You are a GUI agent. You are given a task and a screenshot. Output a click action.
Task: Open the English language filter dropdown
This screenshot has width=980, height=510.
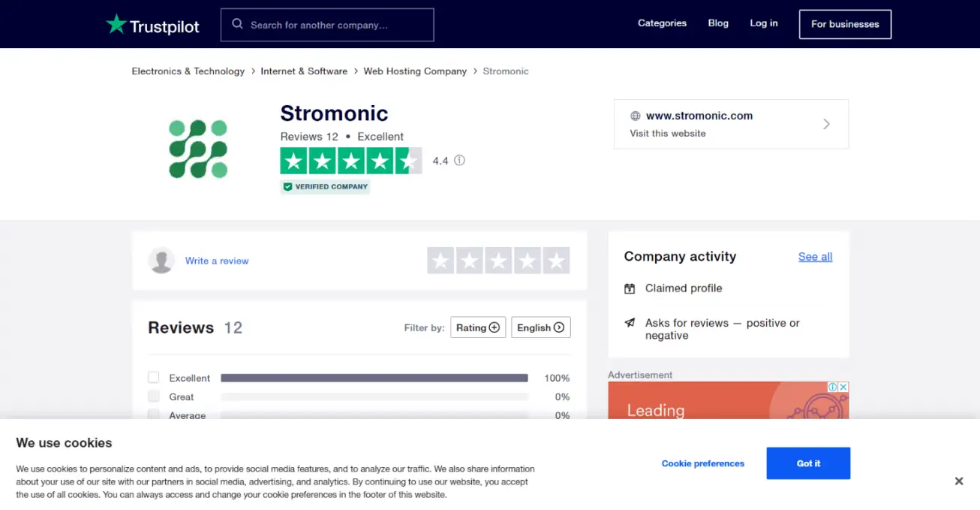click(540, 327)
